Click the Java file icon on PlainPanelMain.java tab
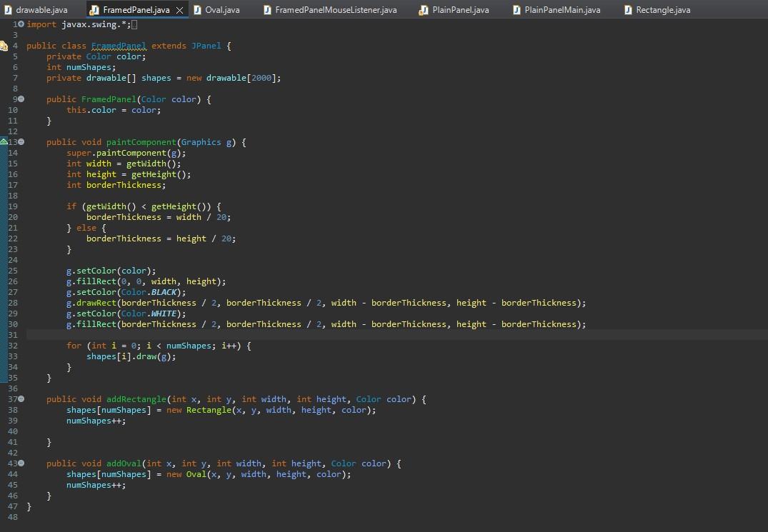The image size is (768, 532). coord(517,10)
